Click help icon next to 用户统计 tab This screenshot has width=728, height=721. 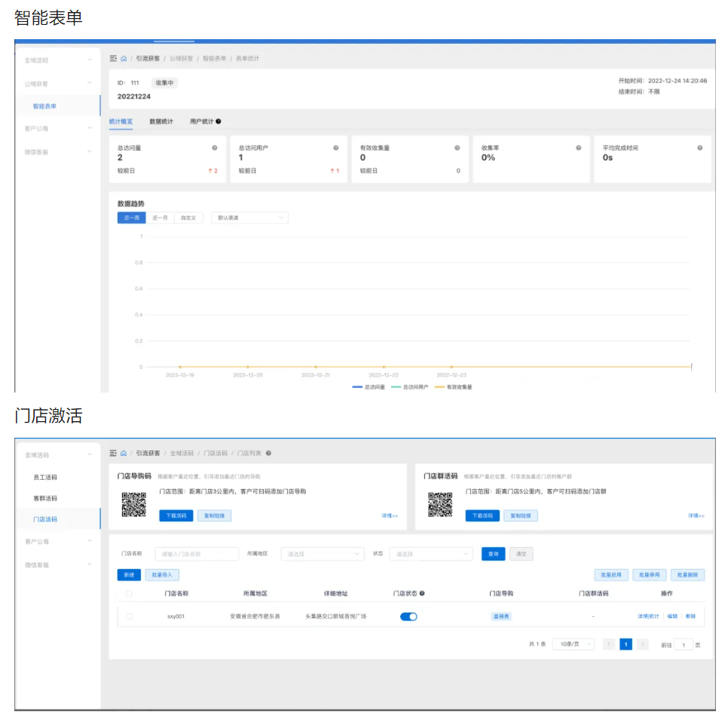[219, 121]
